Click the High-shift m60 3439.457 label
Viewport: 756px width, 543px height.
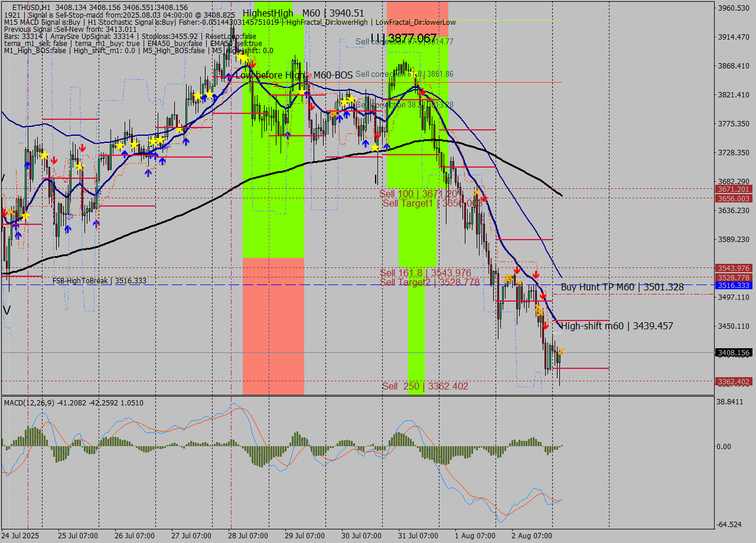pos(617,326)
